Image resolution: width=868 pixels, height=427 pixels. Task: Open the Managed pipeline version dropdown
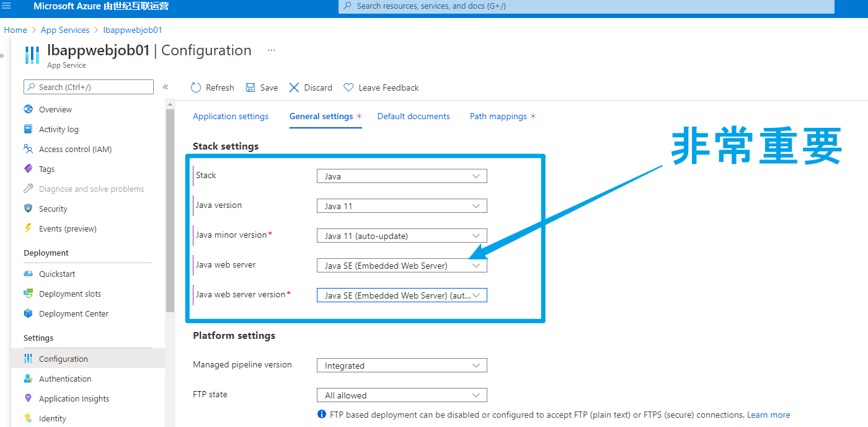tap(402, 366)
